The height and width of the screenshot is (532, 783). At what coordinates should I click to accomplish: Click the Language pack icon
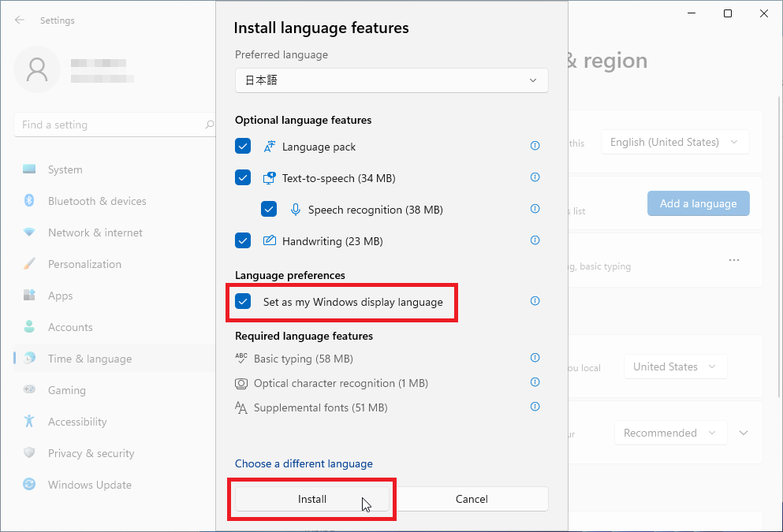269,147
